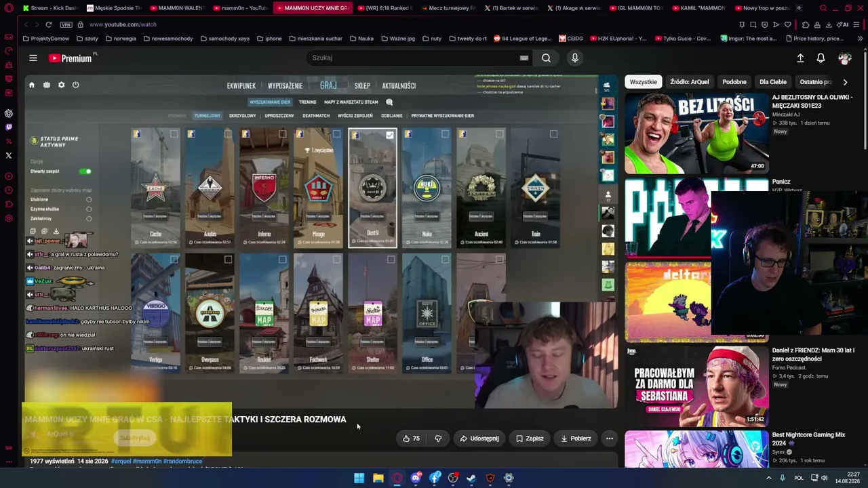Check the Train map checkbox

[553, 134]
